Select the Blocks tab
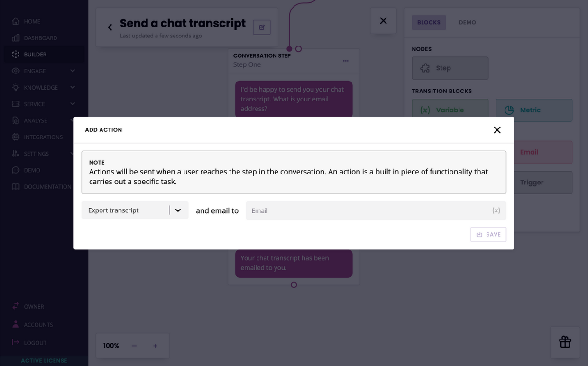 click(x=429, y=22)
